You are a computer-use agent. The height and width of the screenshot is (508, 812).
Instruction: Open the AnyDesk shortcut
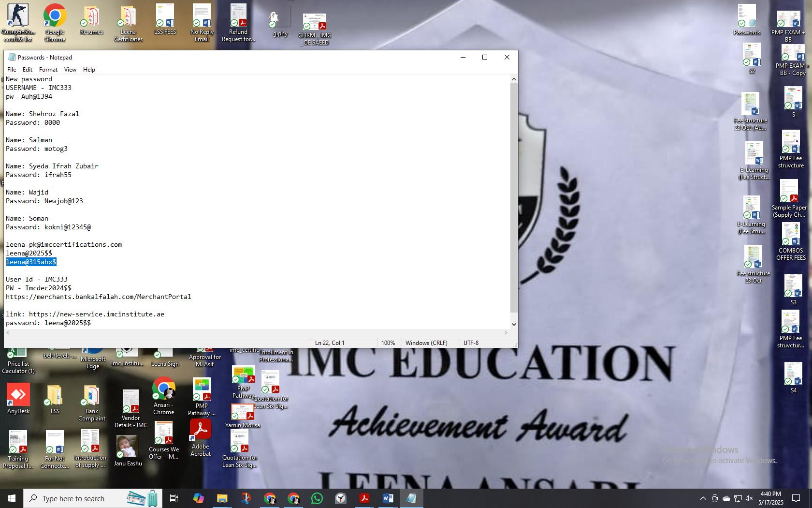tap(18, 399)
